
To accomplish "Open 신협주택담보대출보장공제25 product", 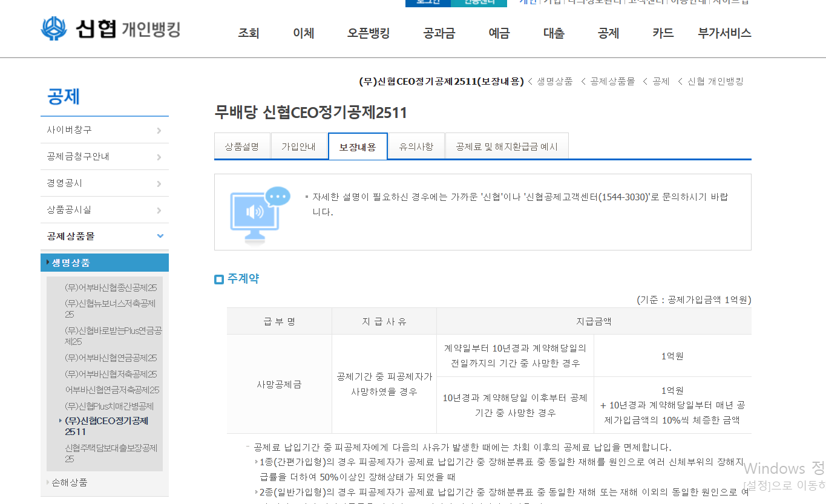I will [111, 453].
